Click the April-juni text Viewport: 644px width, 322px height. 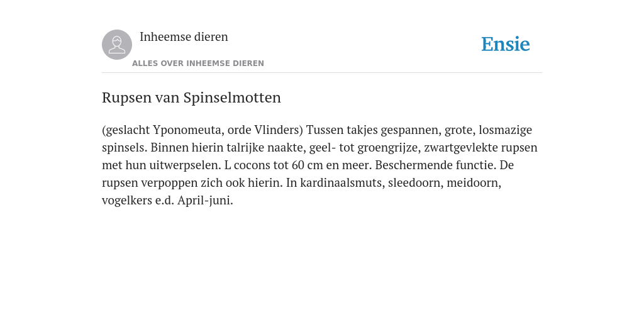pyautogui.click(x=205, y=201)
